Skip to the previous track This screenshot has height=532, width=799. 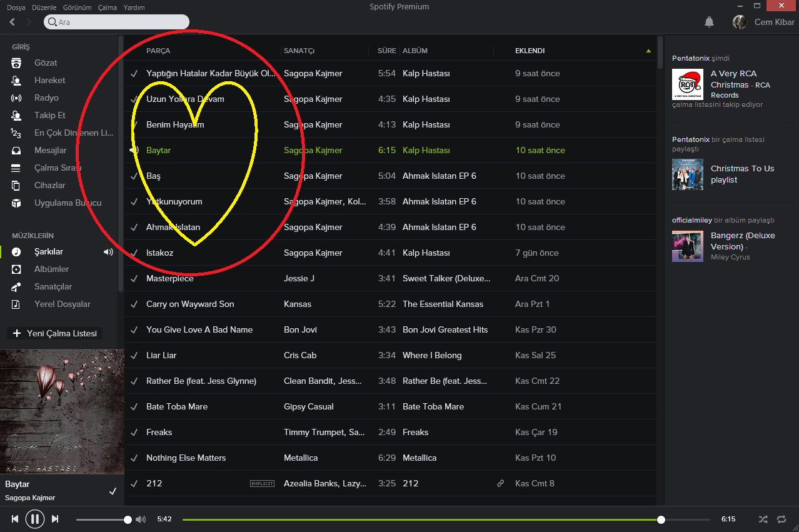coord(15,519)
